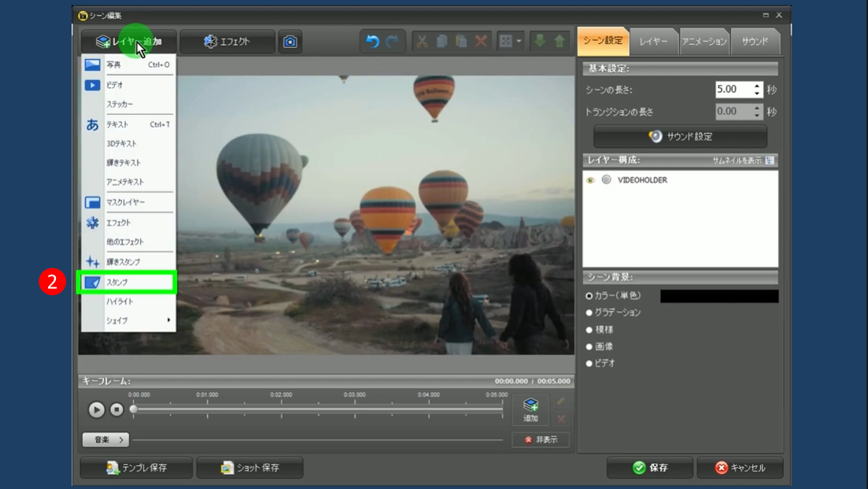Select スタンプ from the layer menu
This screenshot has height=489, width=868.
pyautogui.click(x=126, y=282)
